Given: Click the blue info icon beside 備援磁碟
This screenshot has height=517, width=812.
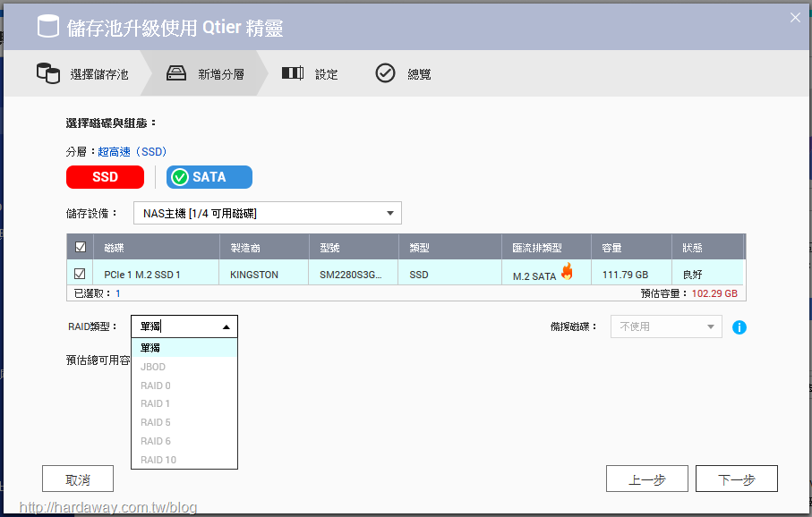Looking at the screenshot, I should (x=739, y=327).
